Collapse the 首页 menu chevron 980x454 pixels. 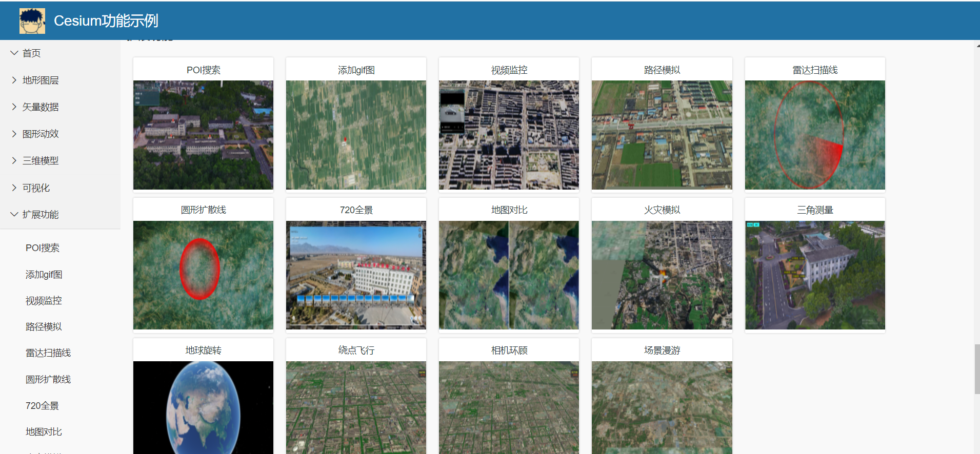tap(14, 53)
